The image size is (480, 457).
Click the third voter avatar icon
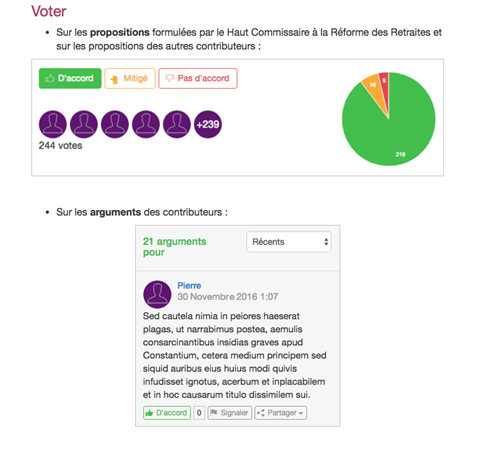pos(115,124)
